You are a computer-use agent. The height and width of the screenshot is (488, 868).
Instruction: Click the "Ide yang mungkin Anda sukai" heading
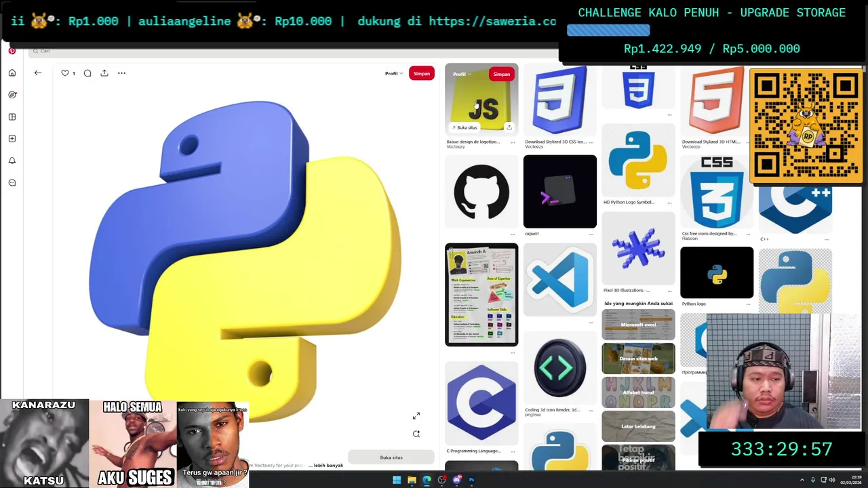click(638, 304)
